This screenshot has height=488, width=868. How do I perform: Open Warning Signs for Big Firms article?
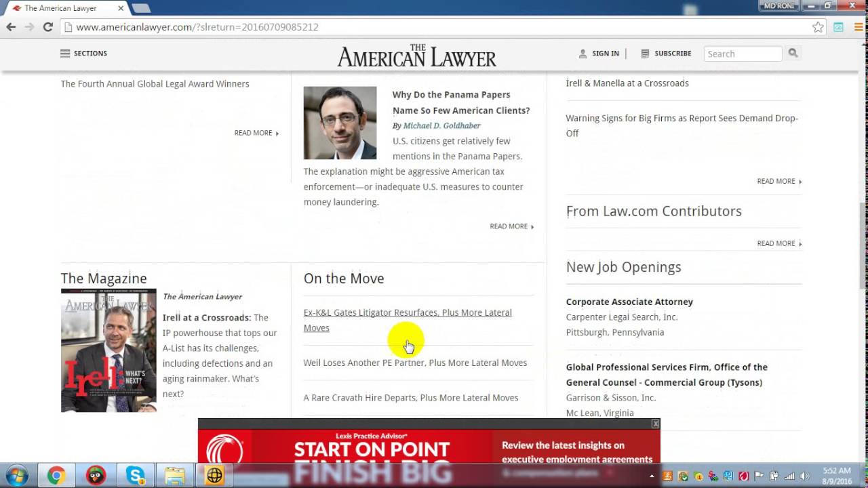(682, 125)
